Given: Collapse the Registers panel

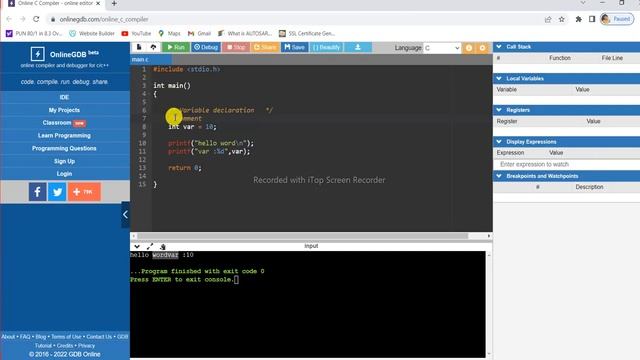Looking at the screenshot, I should coord(499,110).
